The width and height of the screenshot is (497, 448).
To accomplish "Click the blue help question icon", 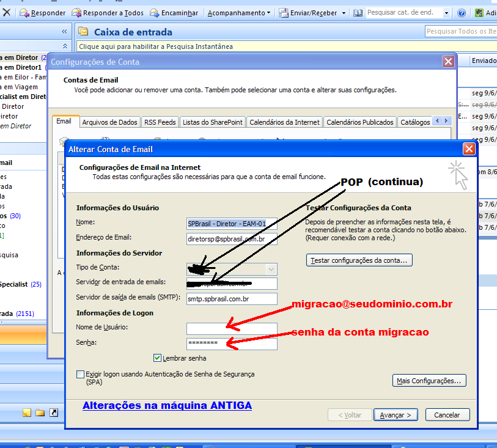I will click(x=462, y=13).
